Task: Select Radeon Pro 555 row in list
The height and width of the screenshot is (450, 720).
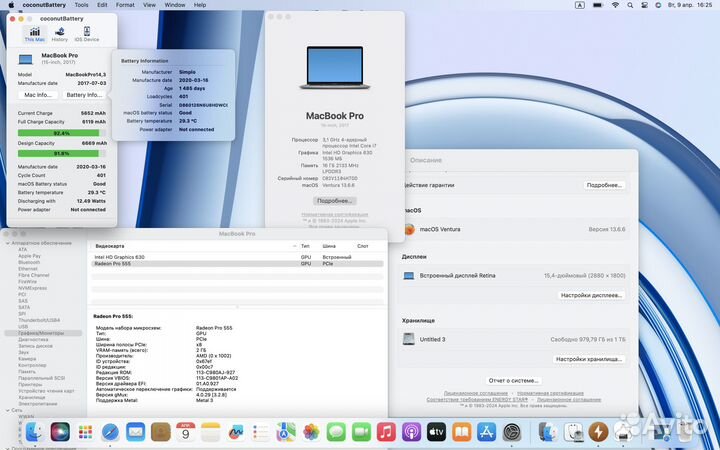Action: coord(237,264)
